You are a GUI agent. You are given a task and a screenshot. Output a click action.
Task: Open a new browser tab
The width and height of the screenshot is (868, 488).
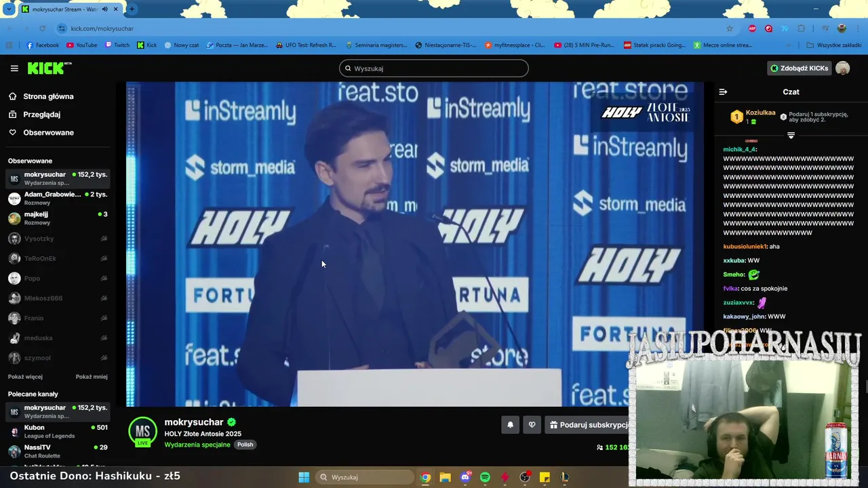[x=132, y=9]
